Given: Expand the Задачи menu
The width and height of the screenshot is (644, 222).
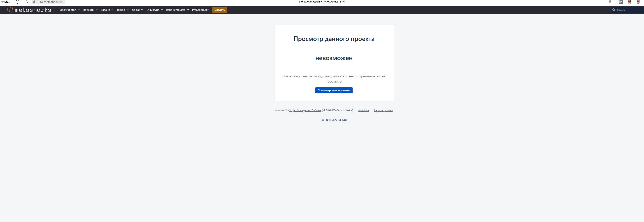Looking at the screenshot, I should 107,10.
